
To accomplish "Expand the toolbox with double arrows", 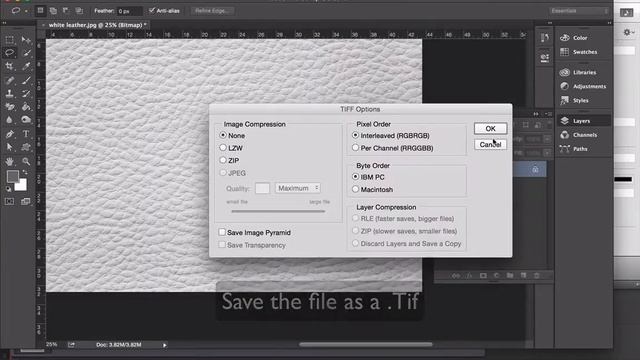I will coord(4,23).
